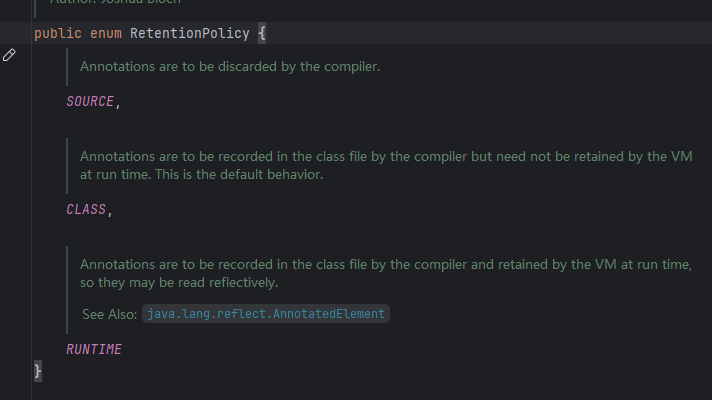
Task: Click the blank line below SOURCE
Action: 363,123
